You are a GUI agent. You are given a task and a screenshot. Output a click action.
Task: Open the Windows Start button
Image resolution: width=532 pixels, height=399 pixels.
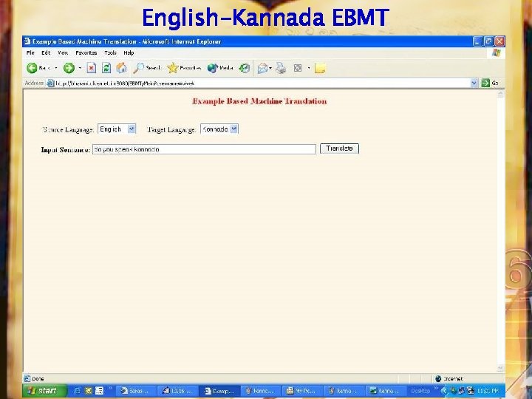(45, 391)
